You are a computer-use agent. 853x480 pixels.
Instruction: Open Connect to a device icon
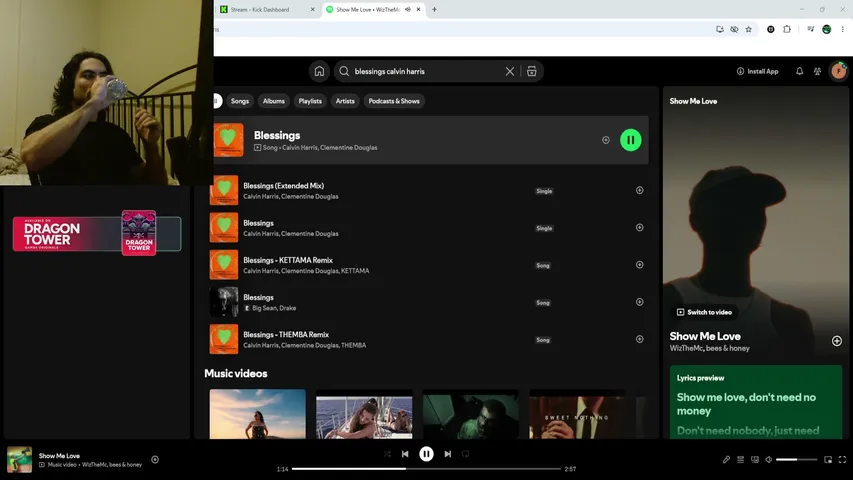755,460
